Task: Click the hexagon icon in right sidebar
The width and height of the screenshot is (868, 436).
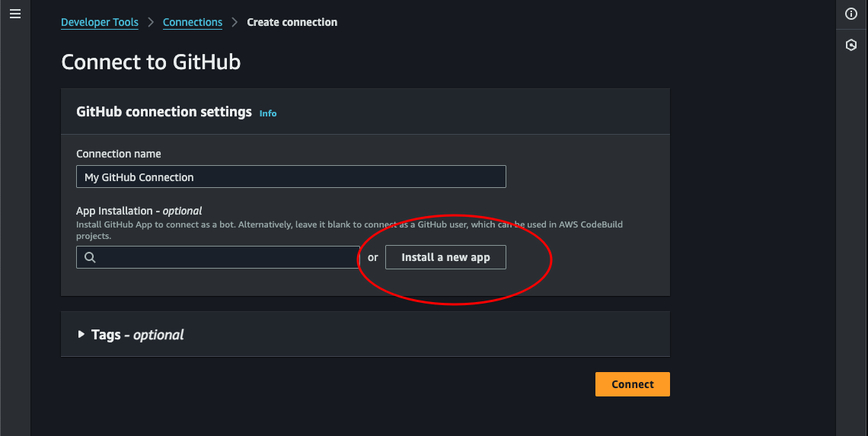Action: tap(851, 45)
